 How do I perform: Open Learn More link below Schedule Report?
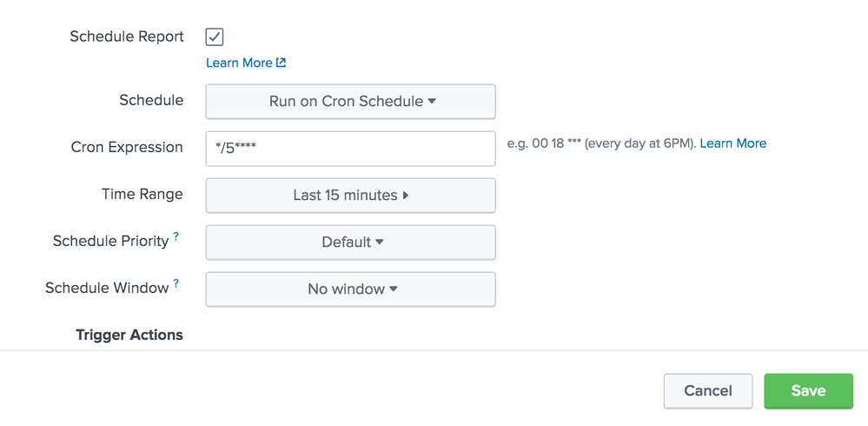click(x=239, y=63)
